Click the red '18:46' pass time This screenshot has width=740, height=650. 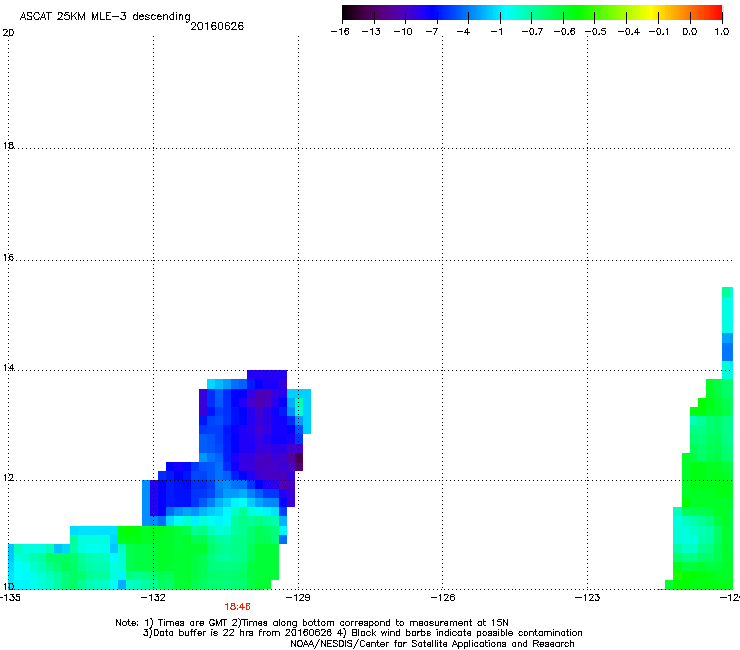pos(237,607)
